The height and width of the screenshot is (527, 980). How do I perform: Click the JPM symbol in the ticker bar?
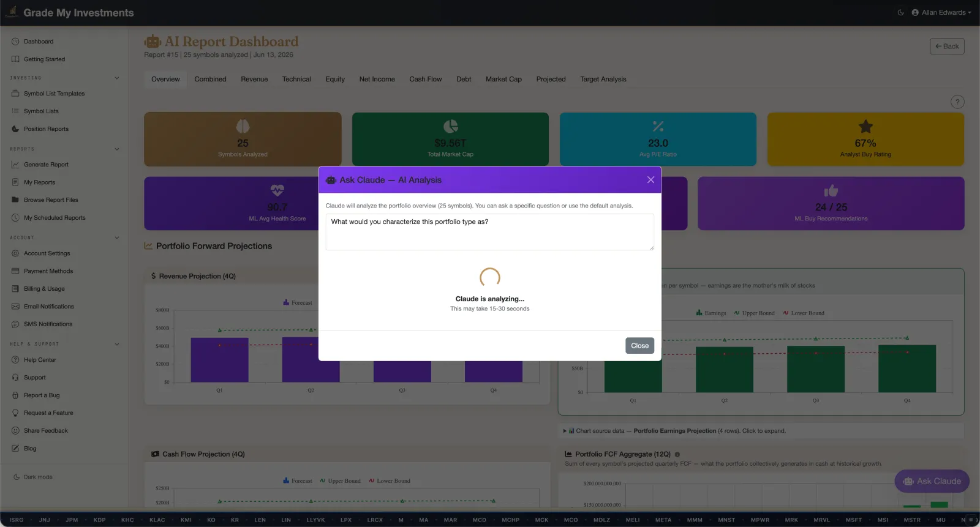coord(72,520)
